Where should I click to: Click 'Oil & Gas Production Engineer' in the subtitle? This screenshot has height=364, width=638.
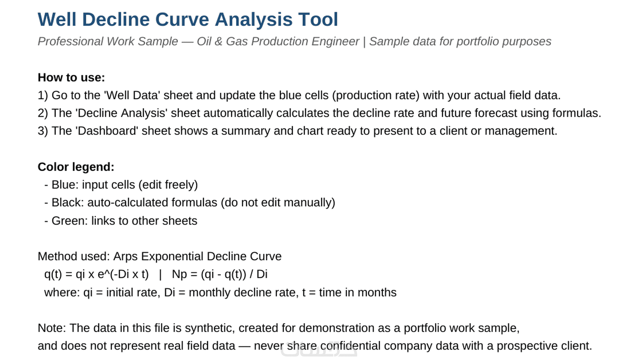(278, 41)
